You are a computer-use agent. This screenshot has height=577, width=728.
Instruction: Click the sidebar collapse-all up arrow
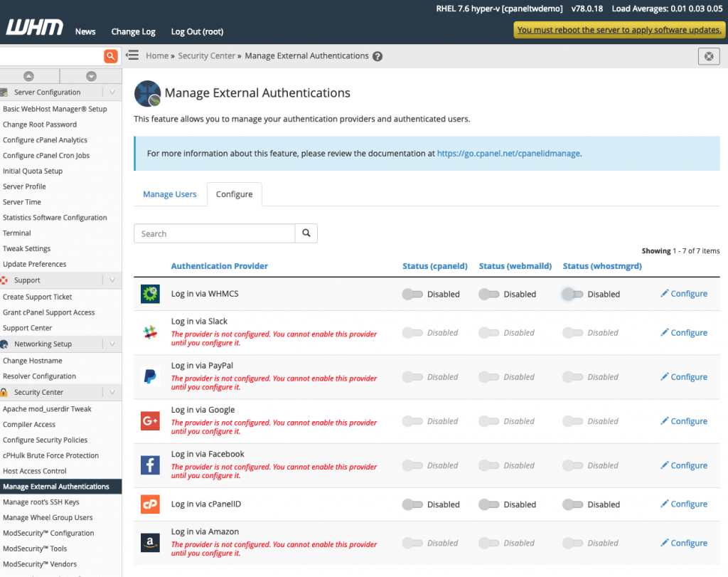pos(28,76)
